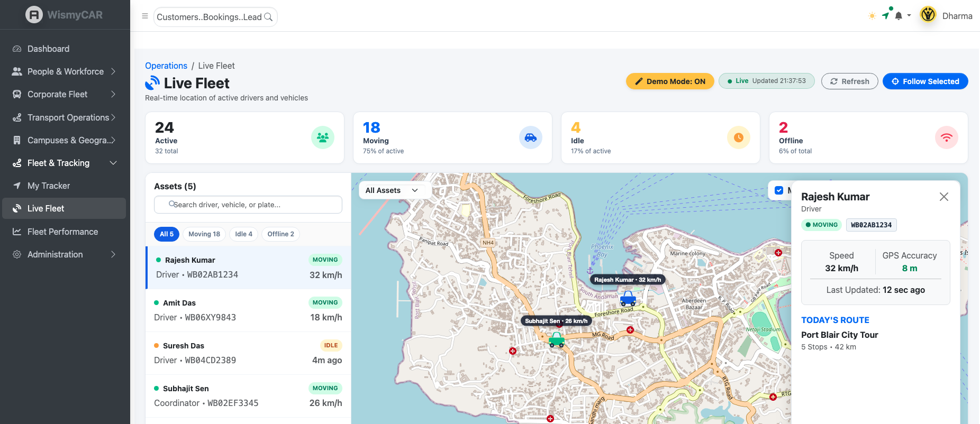This screenshot has width=980, height=424.
Task: Expand the Transport Operations menu
Action: click(65, 117)
